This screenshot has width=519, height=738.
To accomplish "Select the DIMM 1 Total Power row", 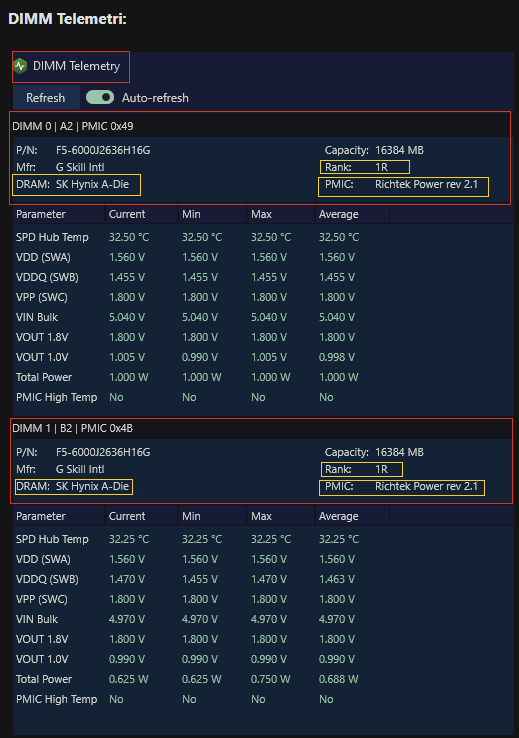I will (263, 679).
